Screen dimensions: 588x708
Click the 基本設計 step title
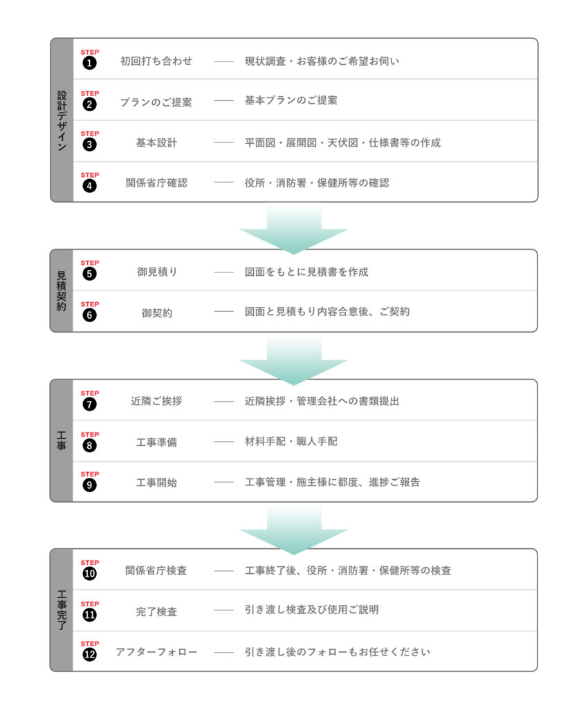coord(156,142)
